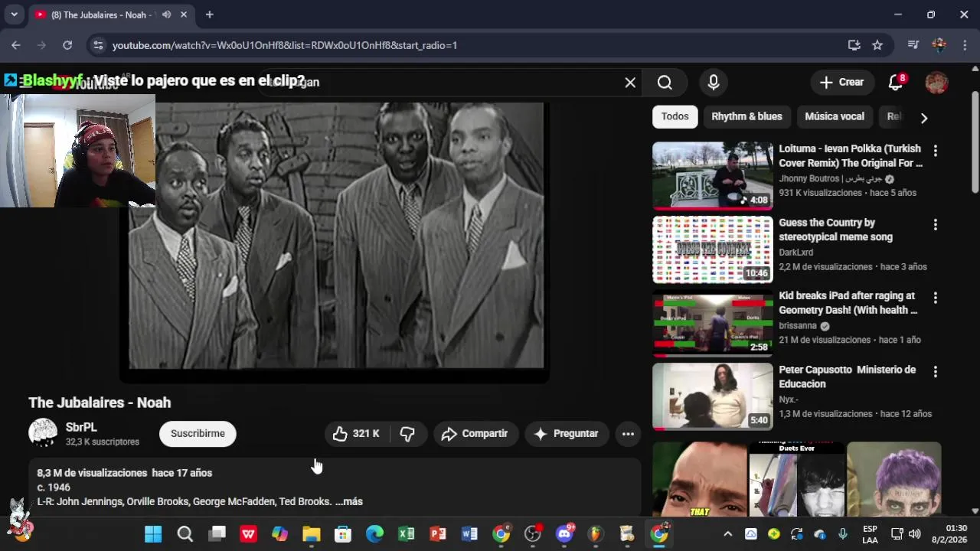
Task: Switch ESP LAA input language indicator
Action: tap(870, 534)
